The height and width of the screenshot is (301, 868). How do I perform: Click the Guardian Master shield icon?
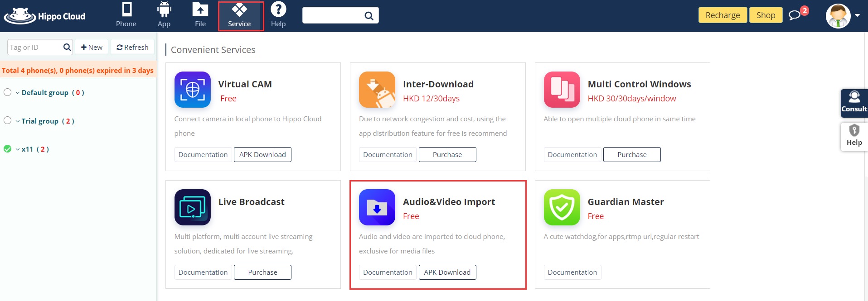coord(562,207)
